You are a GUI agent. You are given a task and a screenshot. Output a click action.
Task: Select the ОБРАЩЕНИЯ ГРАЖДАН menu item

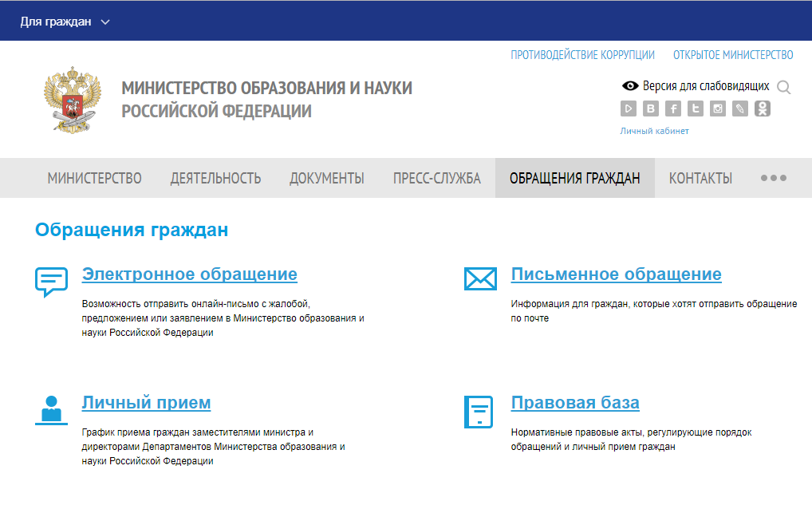point(575,178)
